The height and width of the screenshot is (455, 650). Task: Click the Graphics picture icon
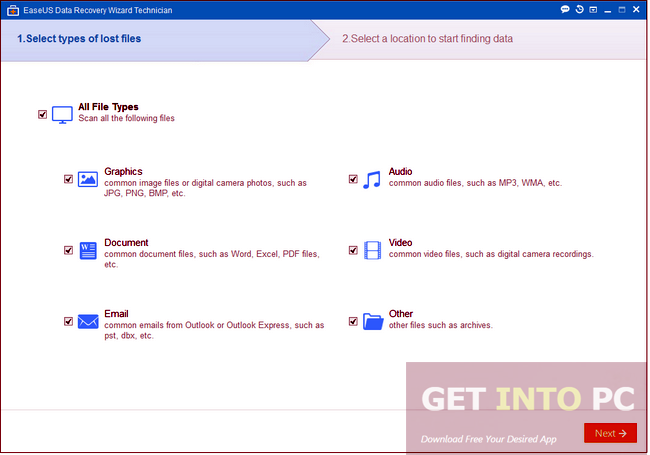pyautogui.click(x=88, y=180)
